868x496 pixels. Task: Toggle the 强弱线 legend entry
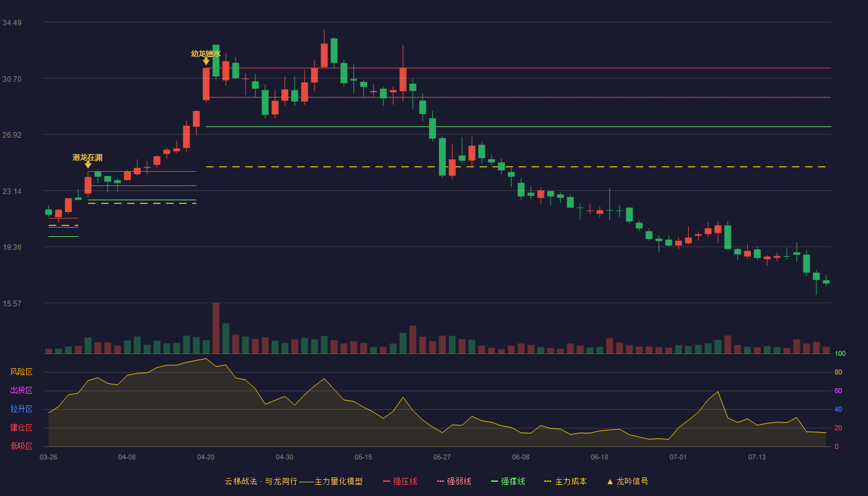[x=454, y=481]
